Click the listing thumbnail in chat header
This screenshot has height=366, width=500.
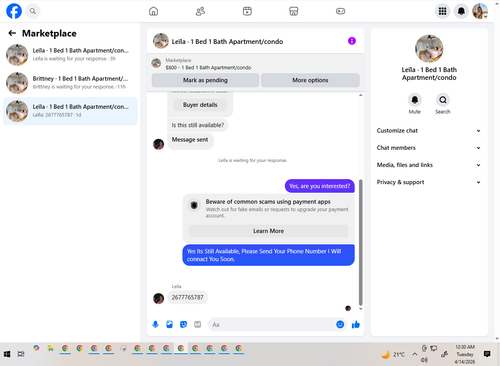pyautogui.click(x=161, y=41)
